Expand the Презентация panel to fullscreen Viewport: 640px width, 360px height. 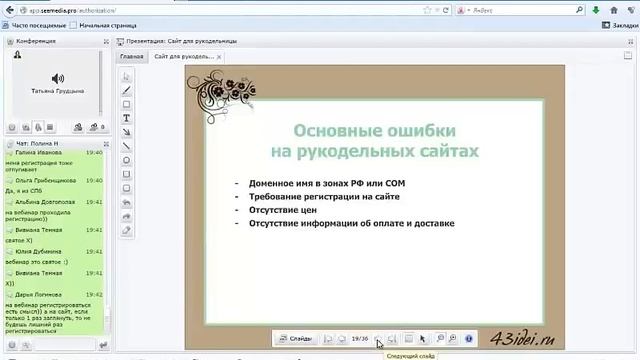(631, 42)
